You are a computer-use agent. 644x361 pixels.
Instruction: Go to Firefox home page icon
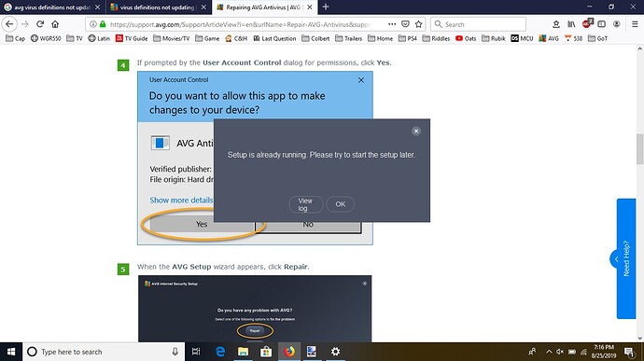point(55,24)
